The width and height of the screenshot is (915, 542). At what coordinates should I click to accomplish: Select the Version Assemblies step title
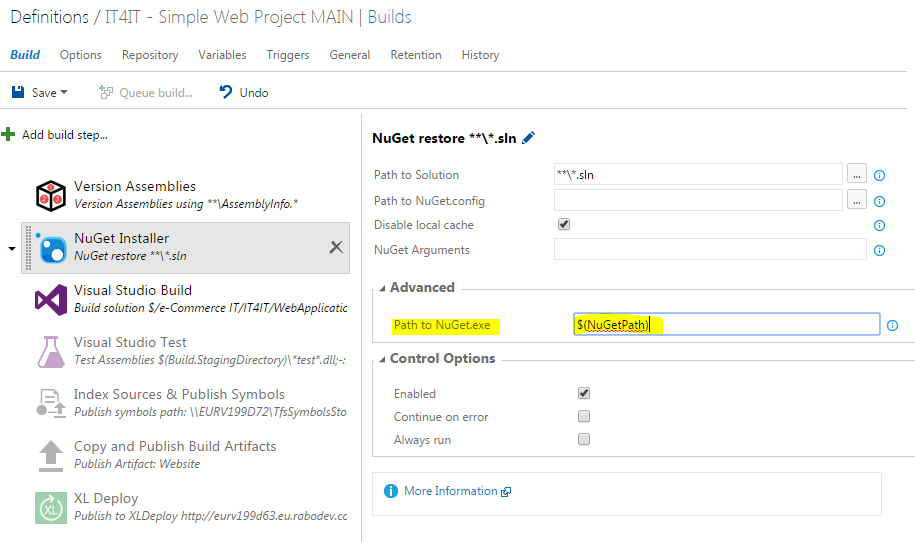coord(135,186)
